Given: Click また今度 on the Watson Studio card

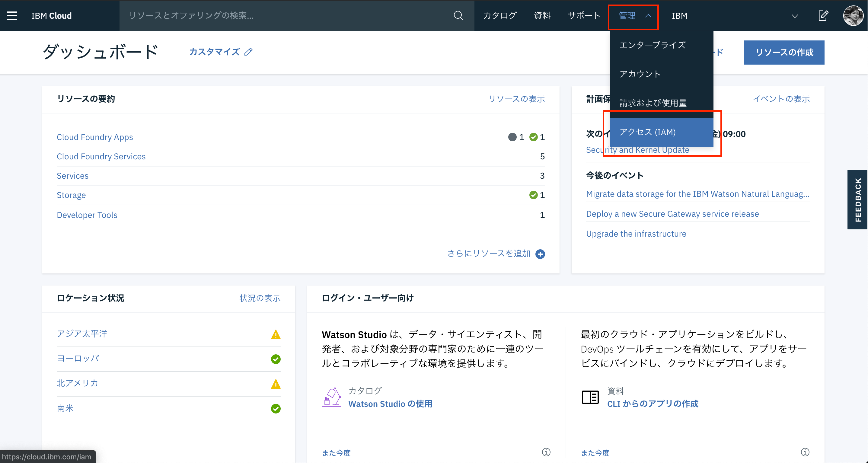Looking at the screenshot, I should pos(336,453).
